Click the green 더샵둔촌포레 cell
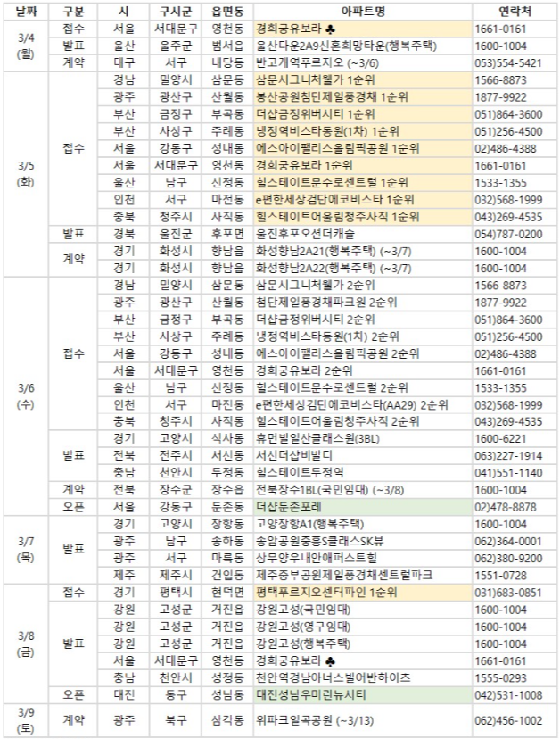The height and width of the screenshot is (739, 560). pos(363,507)
